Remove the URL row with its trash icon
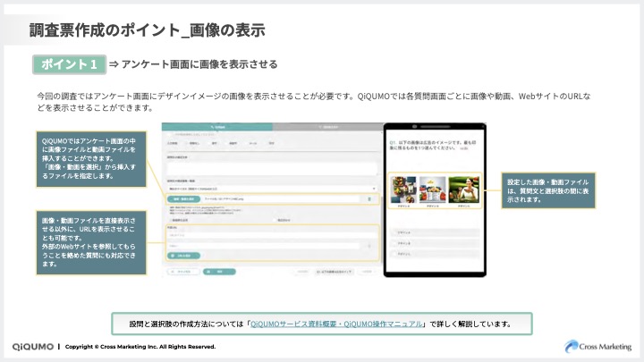 tap(369, 246)
